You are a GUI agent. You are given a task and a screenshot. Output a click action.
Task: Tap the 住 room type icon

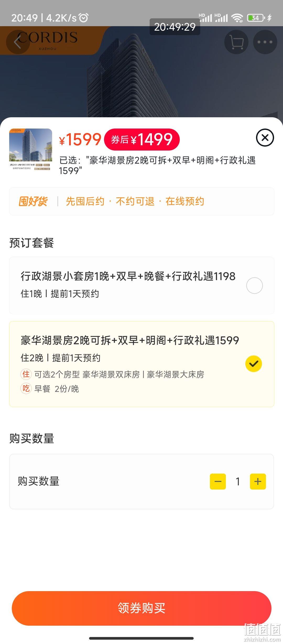26,374
